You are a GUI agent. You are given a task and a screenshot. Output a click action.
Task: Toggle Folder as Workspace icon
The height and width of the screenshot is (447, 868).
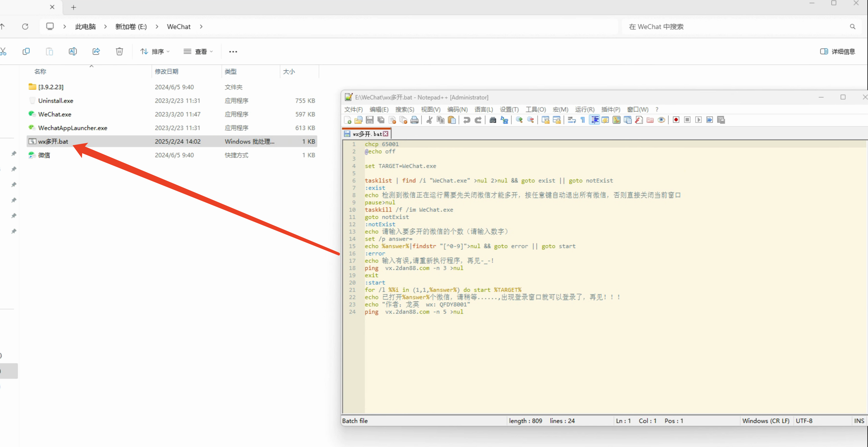point(650,120)
